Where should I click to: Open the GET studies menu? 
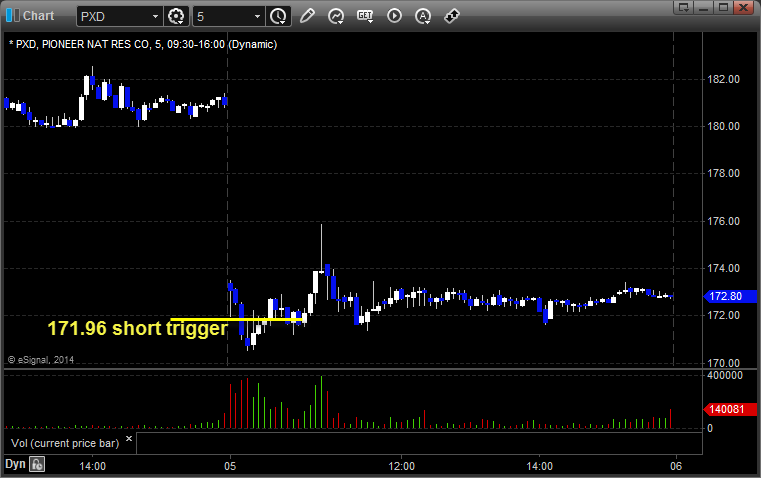point(365,16)
